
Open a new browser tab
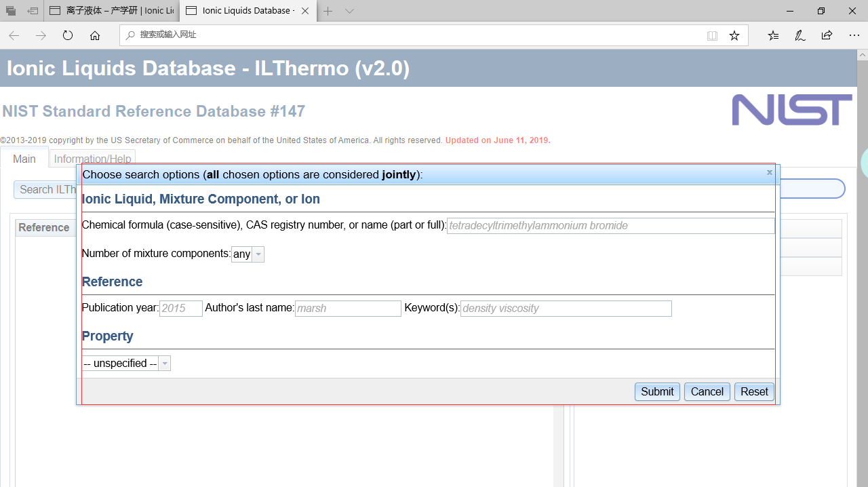[328, 11]
